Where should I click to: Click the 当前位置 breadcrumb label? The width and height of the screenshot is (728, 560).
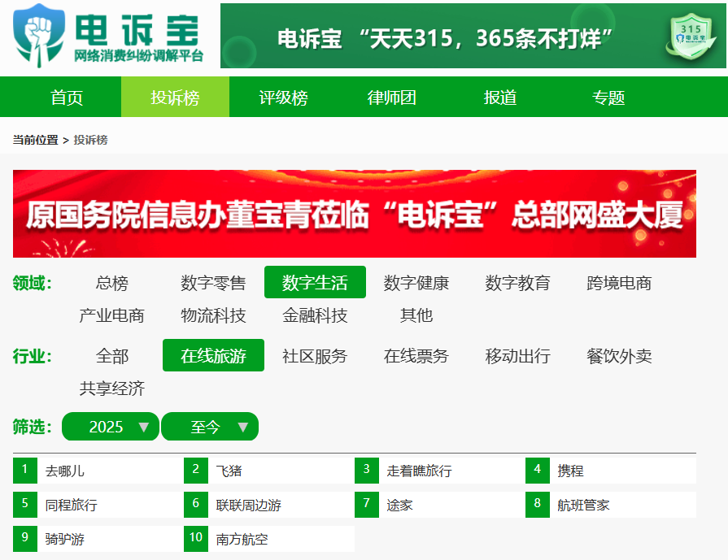coord(35,140)
